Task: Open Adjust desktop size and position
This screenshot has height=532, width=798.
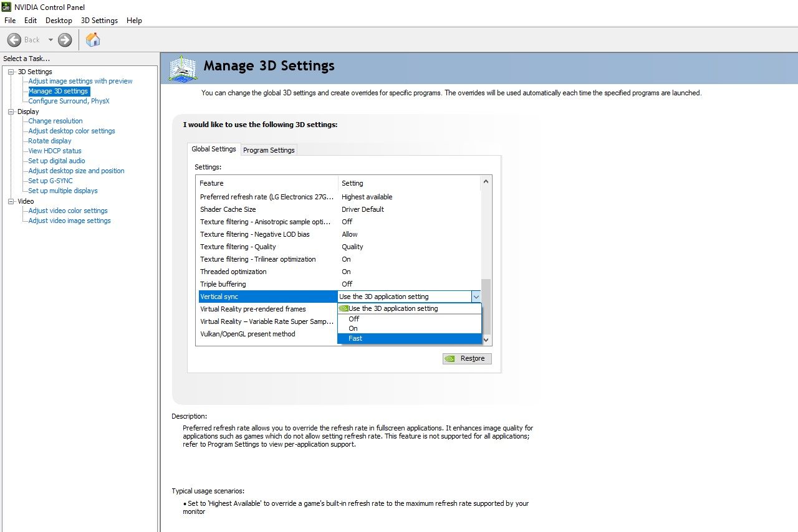Action: click(76, 171)
